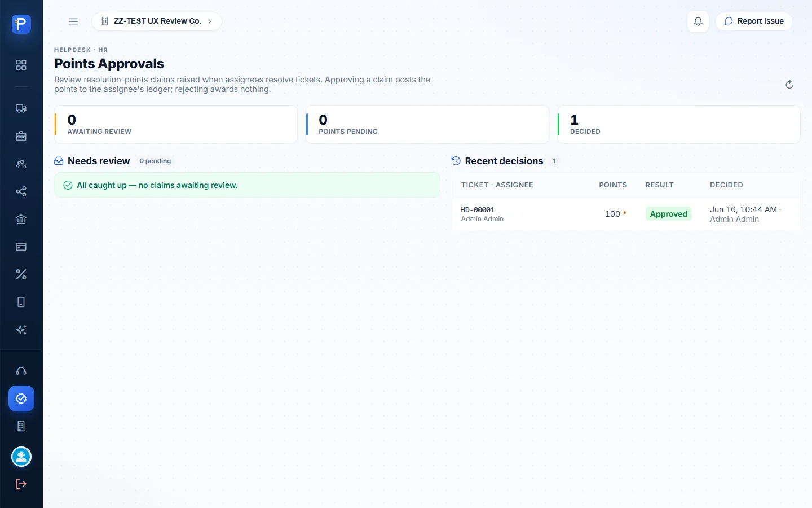Open the dashboard grid icon in sidebar
Image resolution: width=812 pixels, height=508 pixels.
(x=21, y=65)
